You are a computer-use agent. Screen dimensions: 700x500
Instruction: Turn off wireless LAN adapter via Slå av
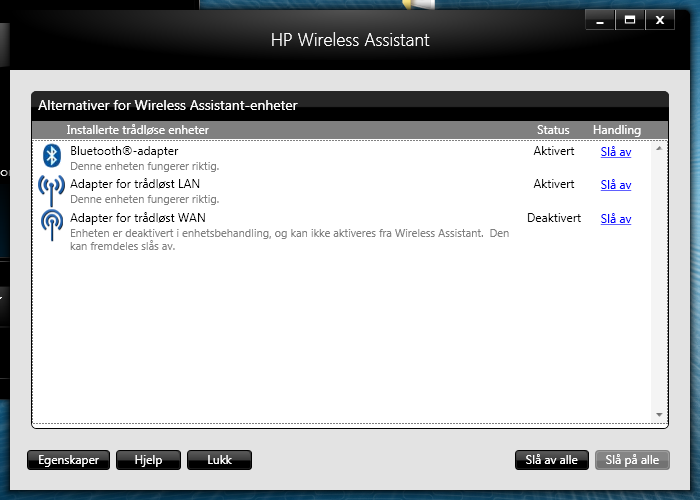pos(616,185)
